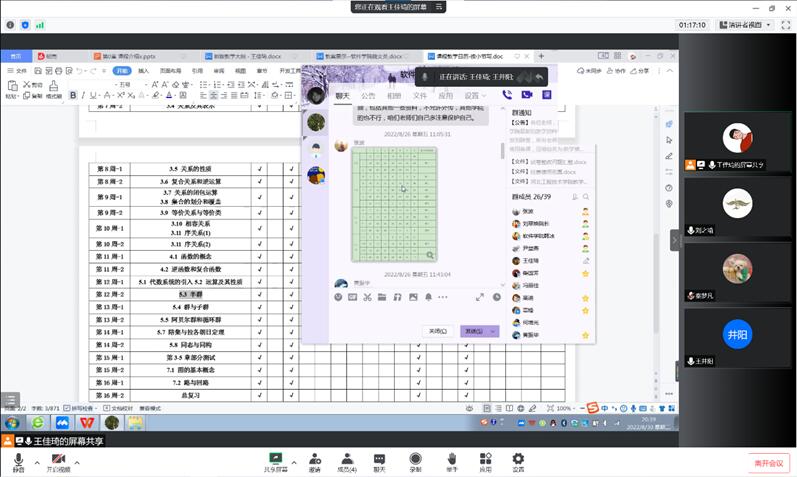Click the 关闭 button in chat window
Image resolution: width=797 pixels, height=477 pixels.
pos(437,331)
